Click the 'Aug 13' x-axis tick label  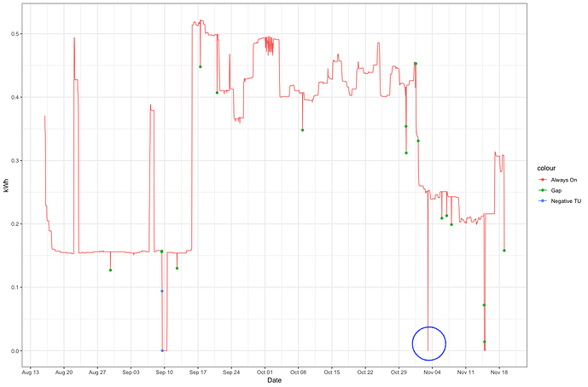(31, 373)
